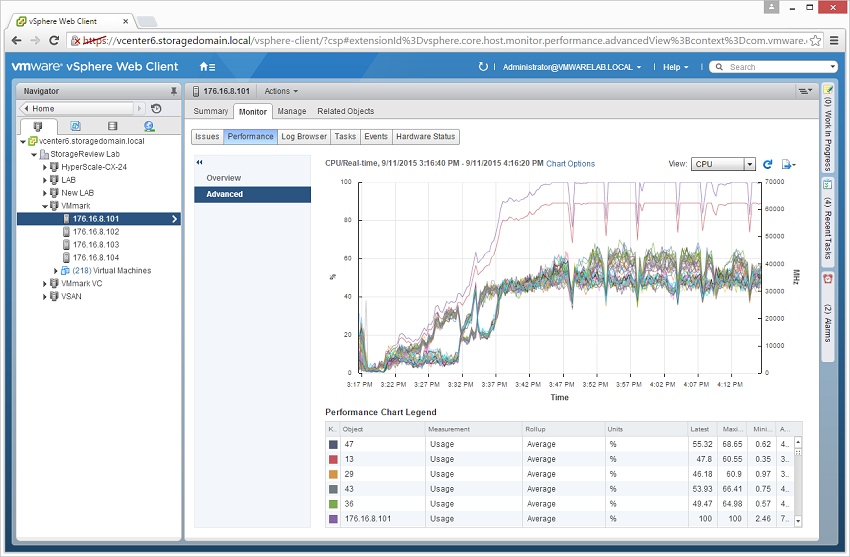Open the Issues sub-tab

(207, 137)
